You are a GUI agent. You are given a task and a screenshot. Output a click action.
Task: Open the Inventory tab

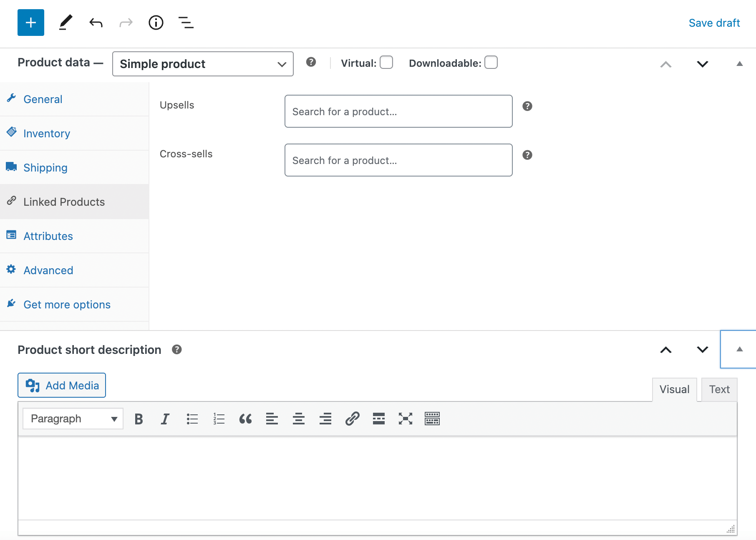click(46, 133)
